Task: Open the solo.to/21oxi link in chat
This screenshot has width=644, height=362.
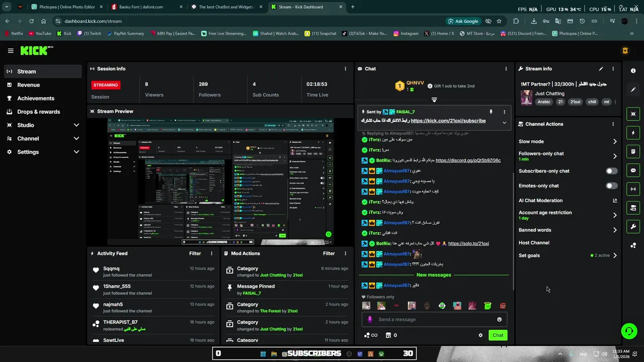Action: click(468, 244)
